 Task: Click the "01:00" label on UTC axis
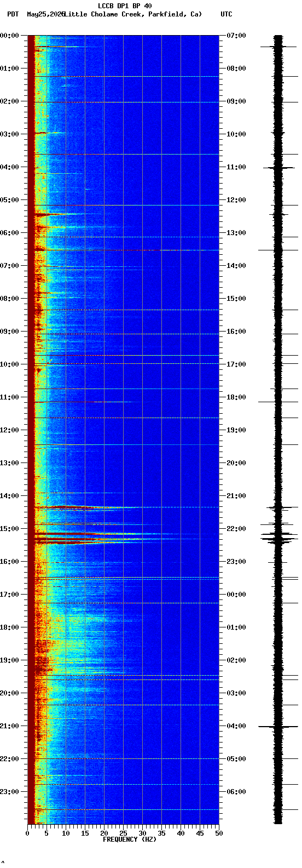[236, 627]
